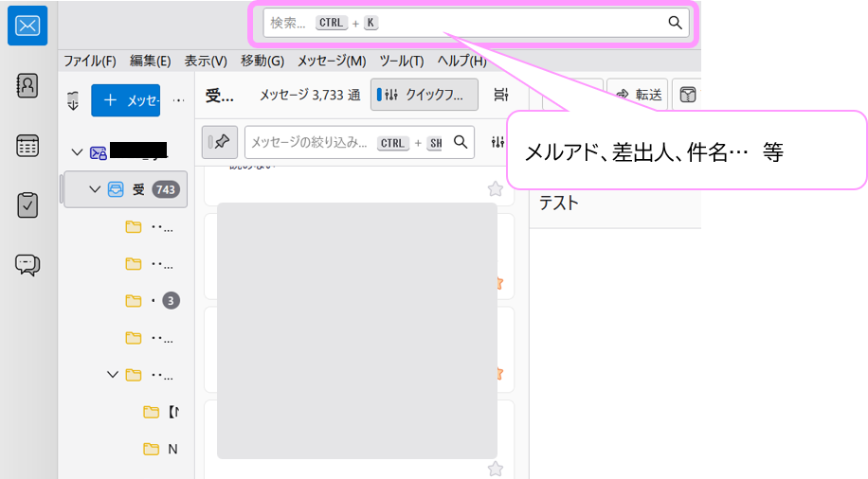Open folder pane three-dot options menu
868x479 pixels.
click(x=177, y=100)
